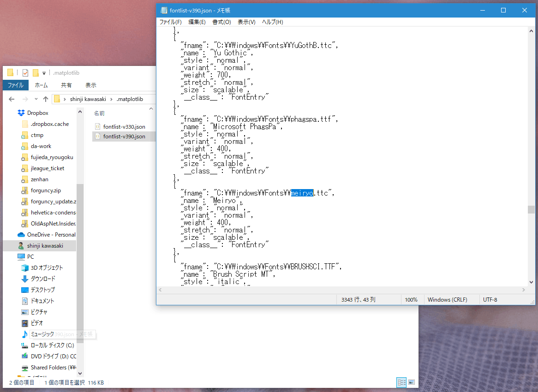This screenshot has width=538, height=392.
Task: Open the address bar history dropdown arrow
Action: click(x=36, y=99)
